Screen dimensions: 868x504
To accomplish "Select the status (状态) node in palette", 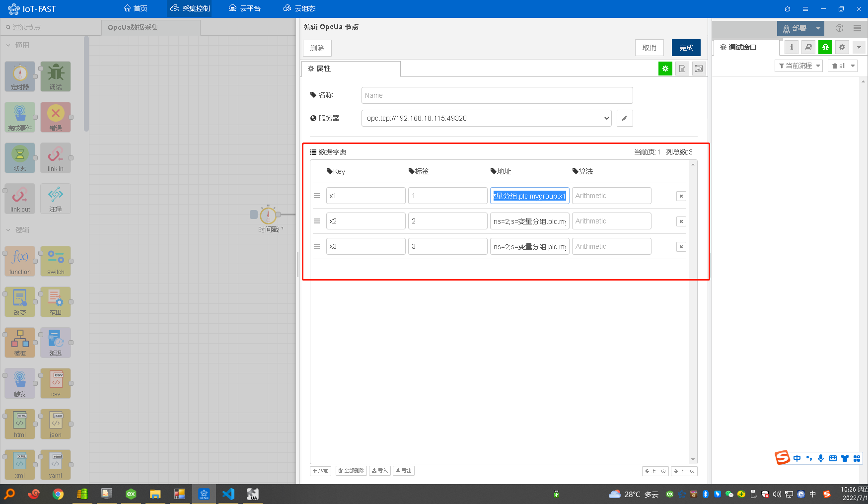I will coord(20,158).
